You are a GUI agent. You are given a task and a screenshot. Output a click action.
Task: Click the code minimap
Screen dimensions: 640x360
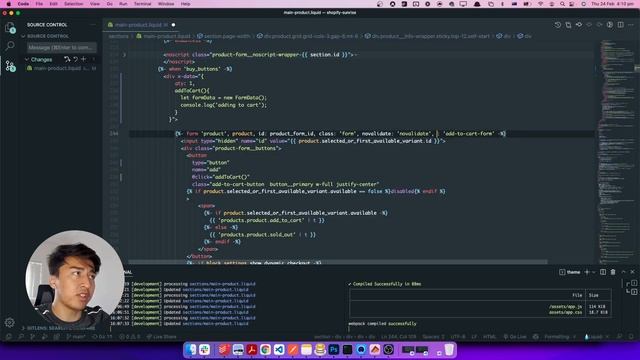[x=617, y=151]
